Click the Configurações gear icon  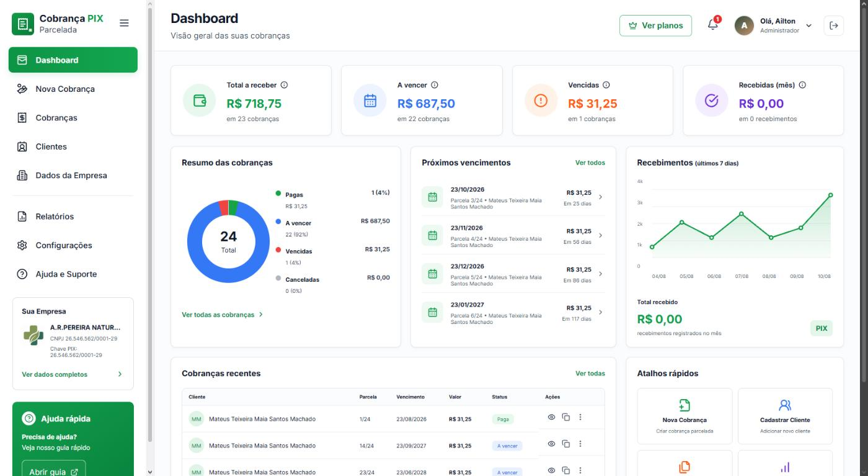tap(22, 245)
